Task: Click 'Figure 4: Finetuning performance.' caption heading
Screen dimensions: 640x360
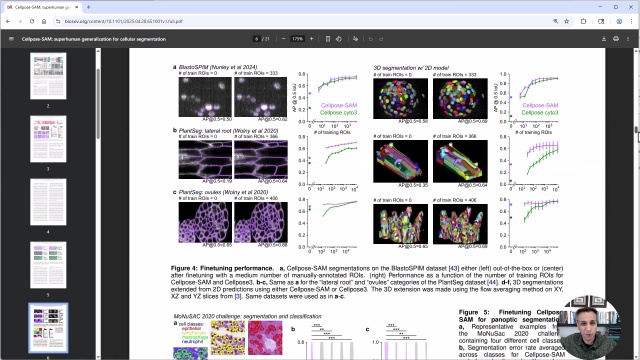Action: tap(222, 268)
